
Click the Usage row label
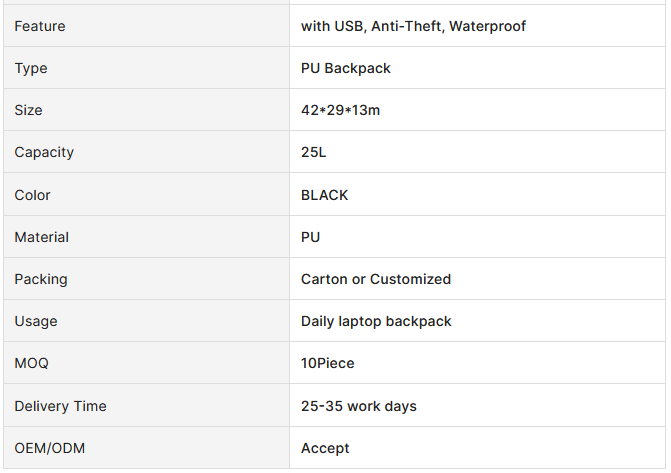36,321
